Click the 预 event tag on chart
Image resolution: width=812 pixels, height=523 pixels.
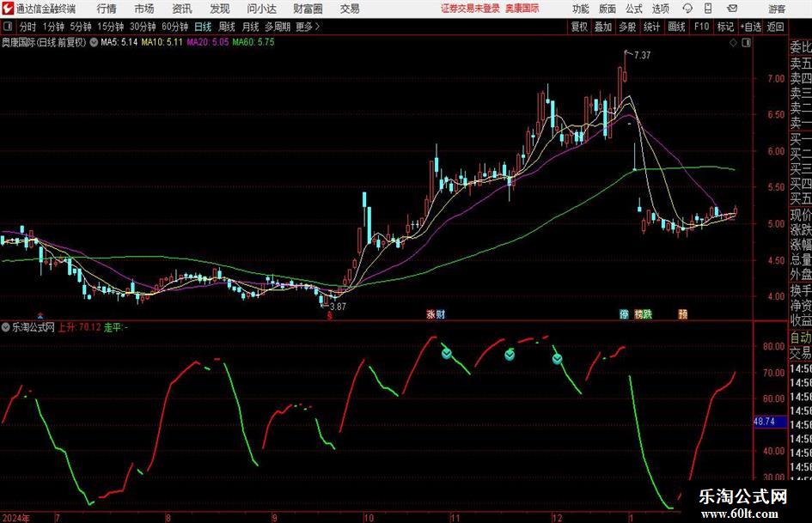tap(683, 314)
